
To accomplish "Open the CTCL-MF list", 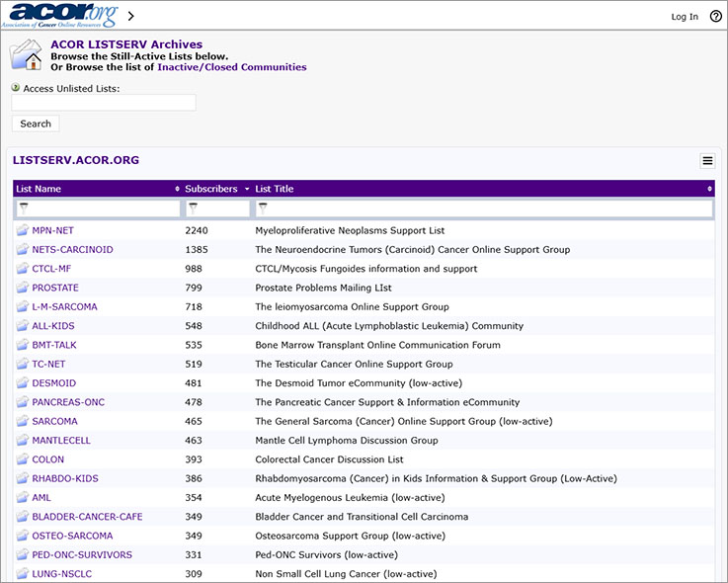I will (51, 269).
